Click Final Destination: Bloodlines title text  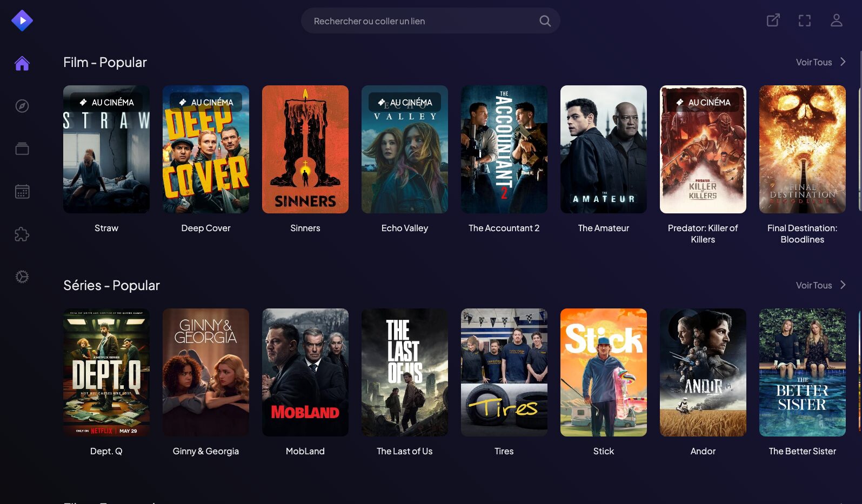[803, 234]
